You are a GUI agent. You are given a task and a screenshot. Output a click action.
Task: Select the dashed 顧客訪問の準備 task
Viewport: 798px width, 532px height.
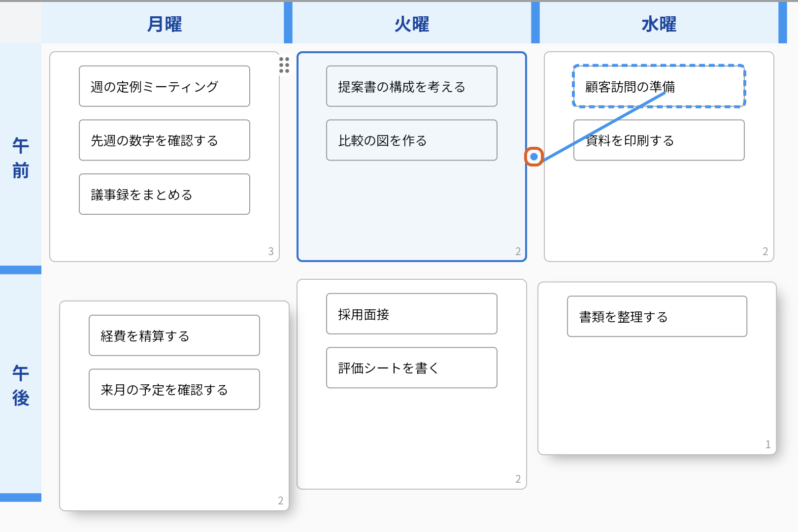click(x=659, y=86)
